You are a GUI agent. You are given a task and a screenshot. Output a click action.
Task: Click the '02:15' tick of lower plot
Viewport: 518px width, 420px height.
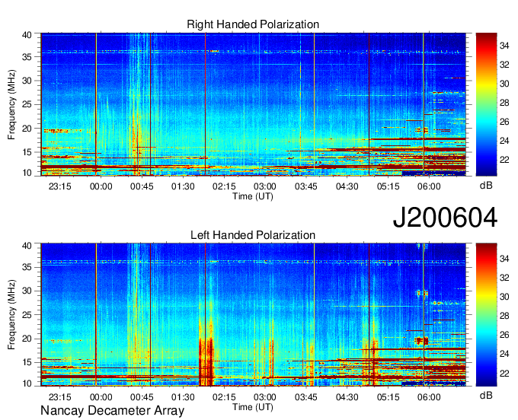[x=224, y=397]
